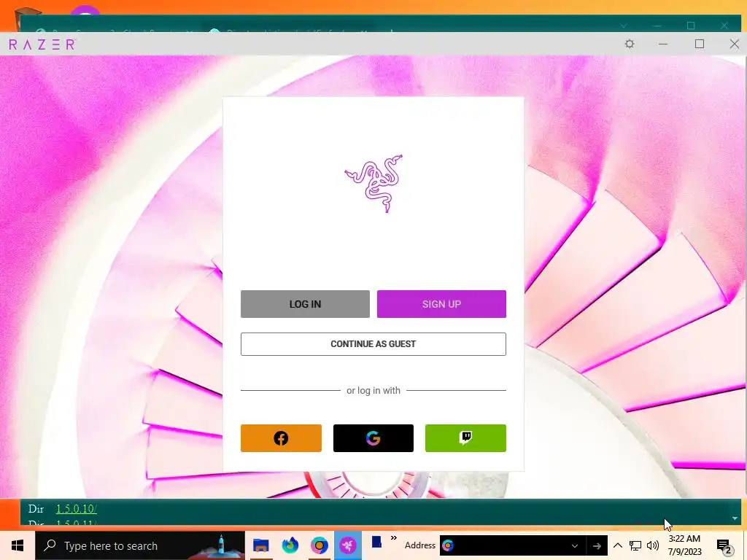Maximize the Razer window
This screenshot has height=560, width=747.
700,44
